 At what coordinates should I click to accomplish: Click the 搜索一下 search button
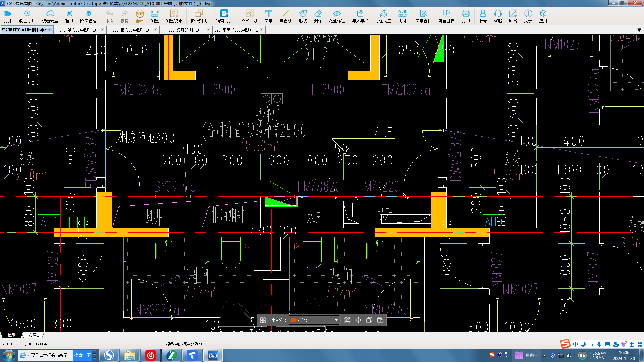pos(83,355)
